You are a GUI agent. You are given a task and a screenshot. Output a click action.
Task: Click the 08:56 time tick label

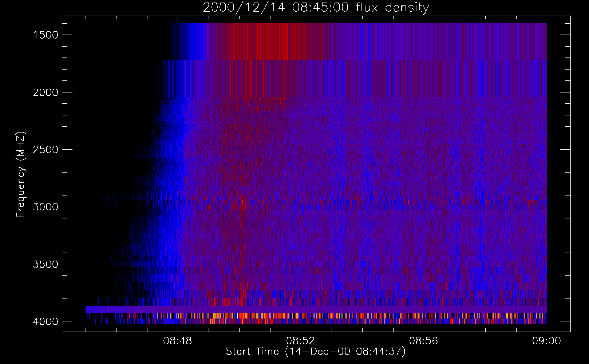tap(424, 341)
